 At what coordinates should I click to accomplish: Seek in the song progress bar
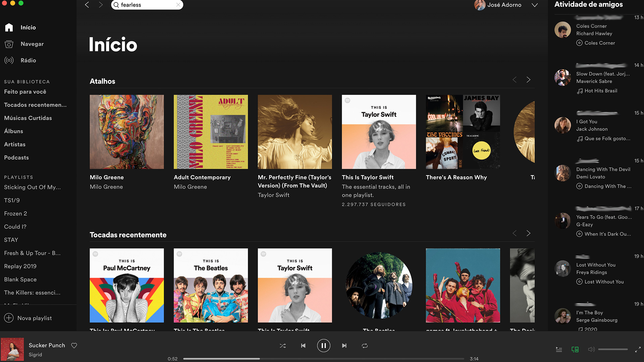[324, 359]
